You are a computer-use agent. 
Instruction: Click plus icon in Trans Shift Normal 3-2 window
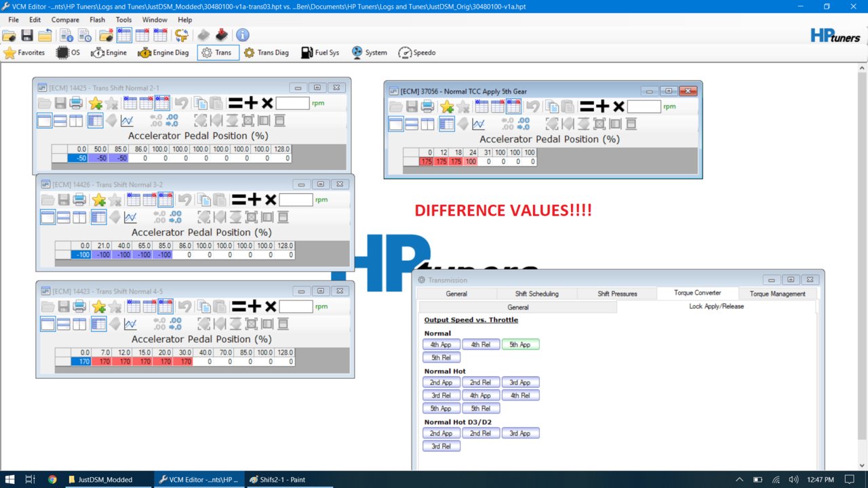(254, 199)
